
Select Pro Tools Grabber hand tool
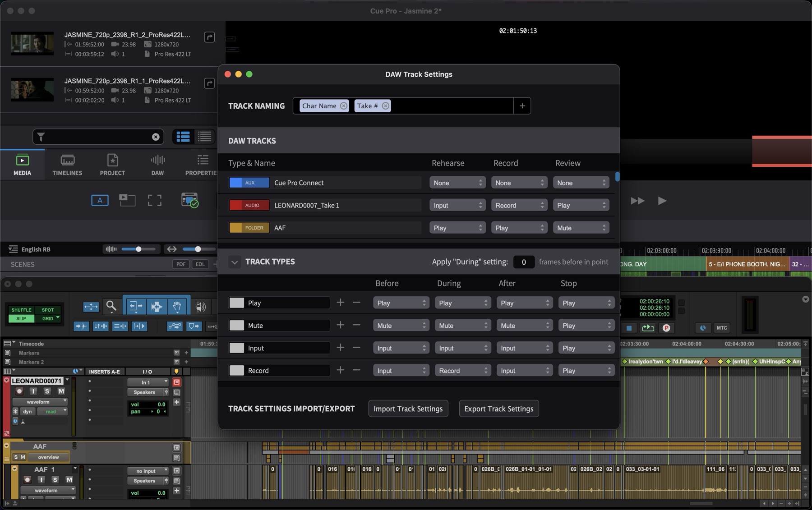coord(177,307)
